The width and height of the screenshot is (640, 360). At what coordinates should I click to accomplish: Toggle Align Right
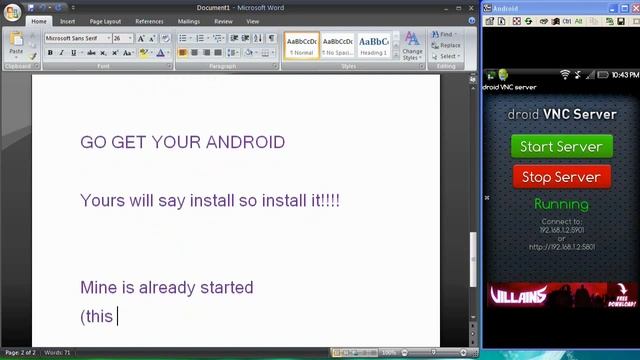[x=206, y=53]
